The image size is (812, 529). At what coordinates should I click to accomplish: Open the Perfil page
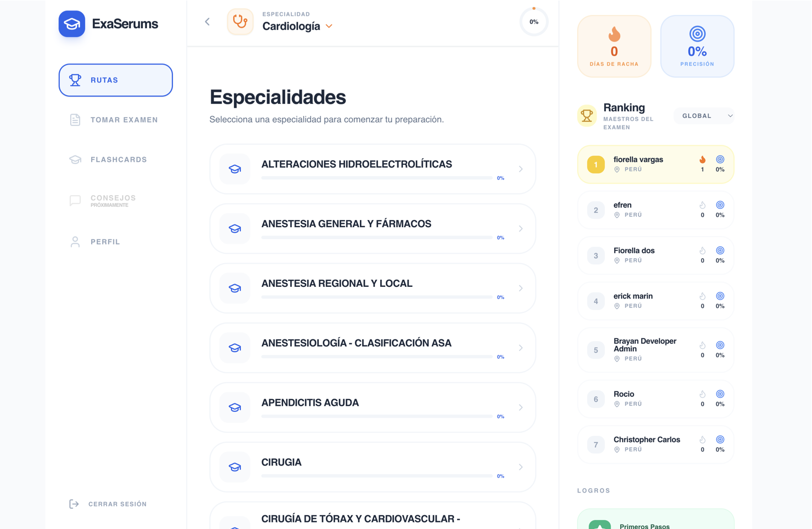(x=105, y=242)
